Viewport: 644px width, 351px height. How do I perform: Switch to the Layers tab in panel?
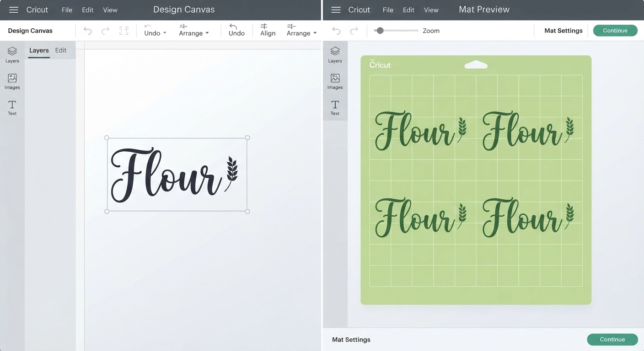click(39, 50)
